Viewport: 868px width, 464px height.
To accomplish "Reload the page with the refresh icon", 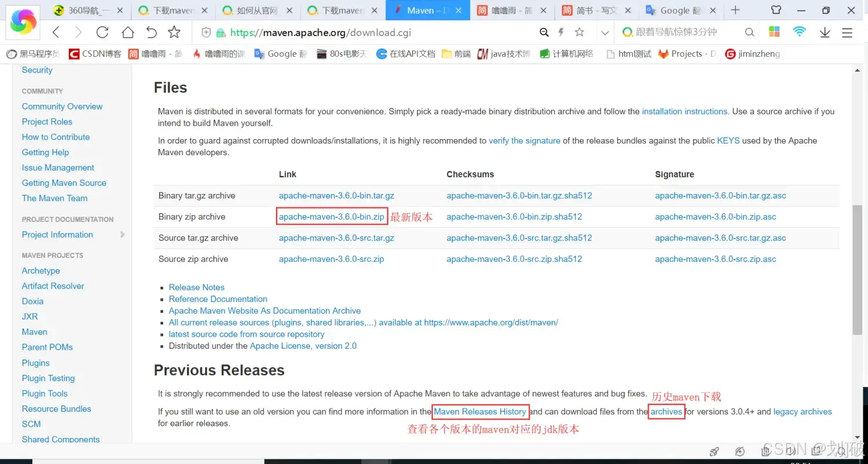I will click(x=102, y=32).
